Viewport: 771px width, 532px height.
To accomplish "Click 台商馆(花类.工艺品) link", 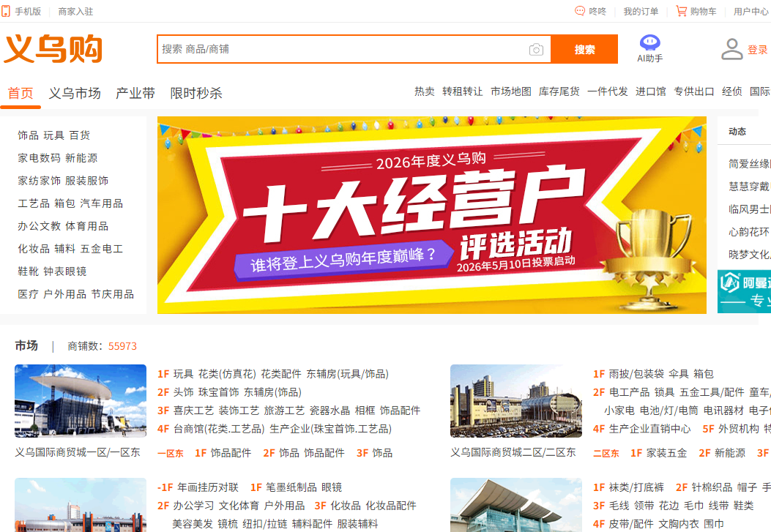I will pos(219,429).
